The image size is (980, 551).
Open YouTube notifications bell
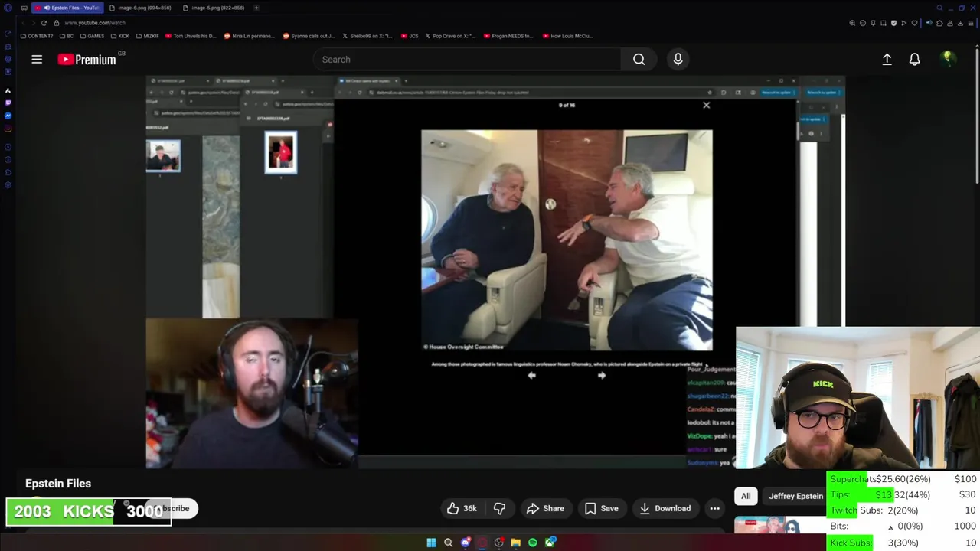tap(914, 59)
